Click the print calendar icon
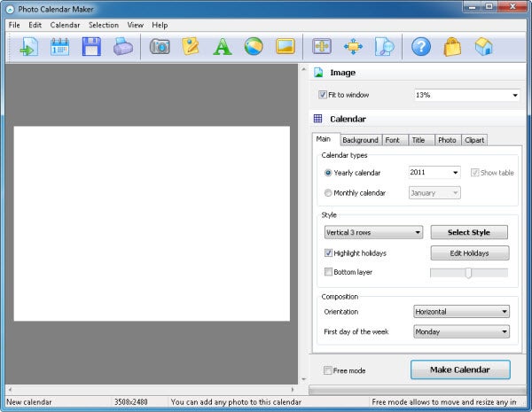Viewport: 532px width, 412px height. [x=121, y=47]
